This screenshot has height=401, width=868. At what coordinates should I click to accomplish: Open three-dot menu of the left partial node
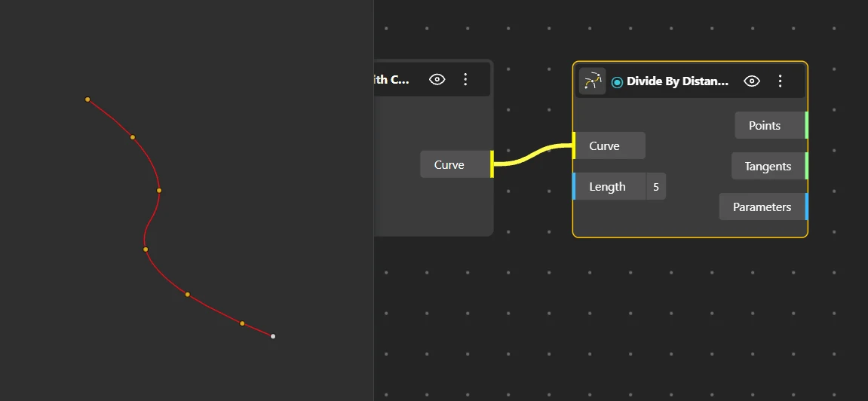tap(465, 80)
